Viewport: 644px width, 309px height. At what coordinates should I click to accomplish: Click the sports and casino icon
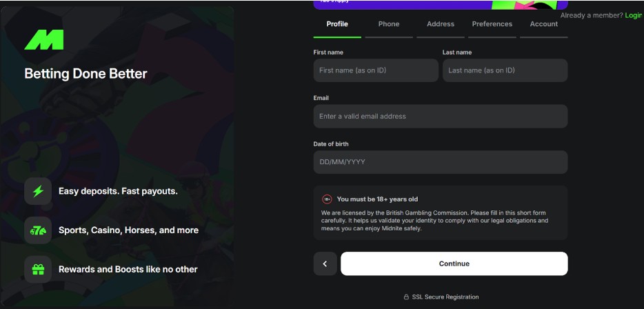(x=38, y=230)
